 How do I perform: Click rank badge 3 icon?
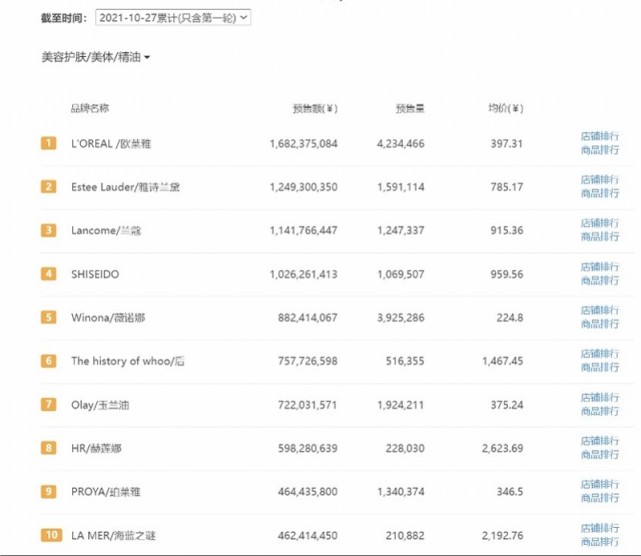coord(49,230)
